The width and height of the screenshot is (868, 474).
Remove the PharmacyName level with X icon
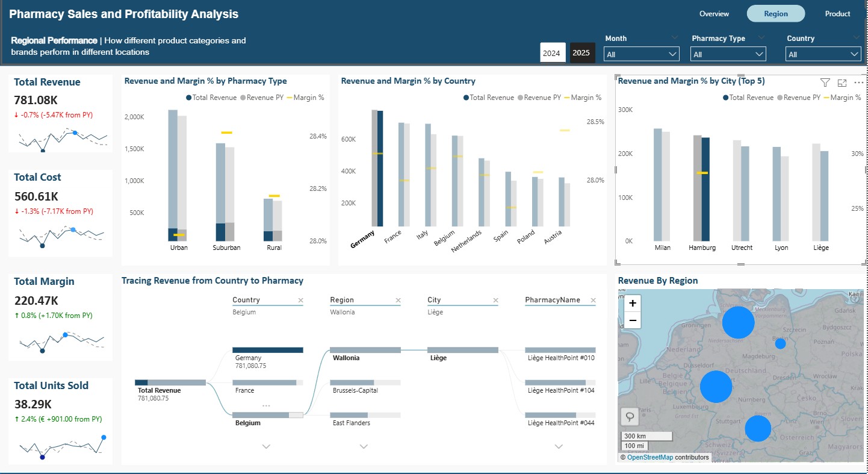coord(593,300)
